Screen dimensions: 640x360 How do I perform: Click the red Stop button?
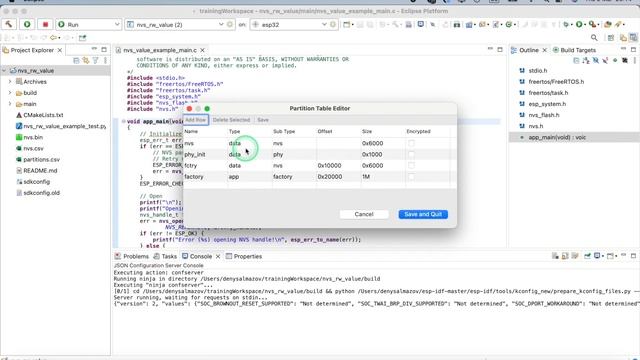pos(45,24)
